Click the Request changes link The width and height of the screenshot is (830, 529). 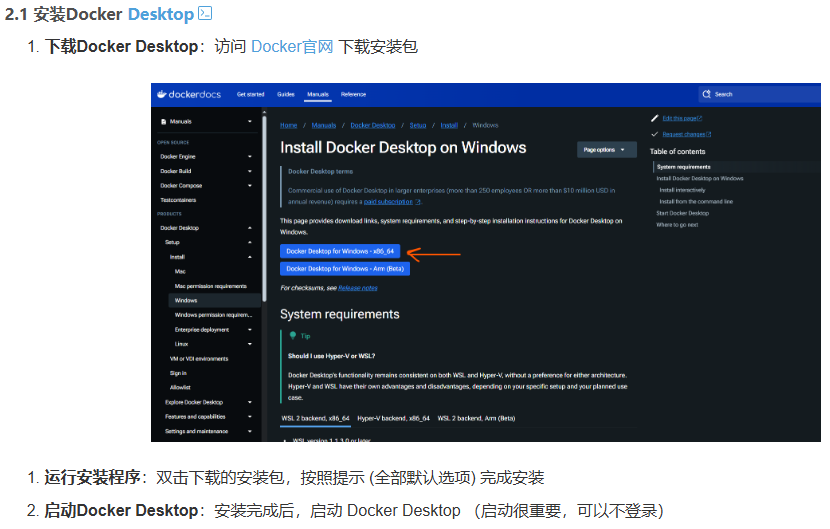tap(686, 134)
